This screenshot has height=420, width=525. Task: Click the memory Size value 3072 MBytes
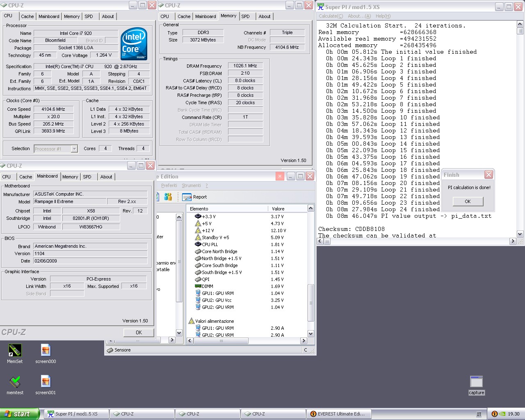pyautogui.click(x=203, y=40)
